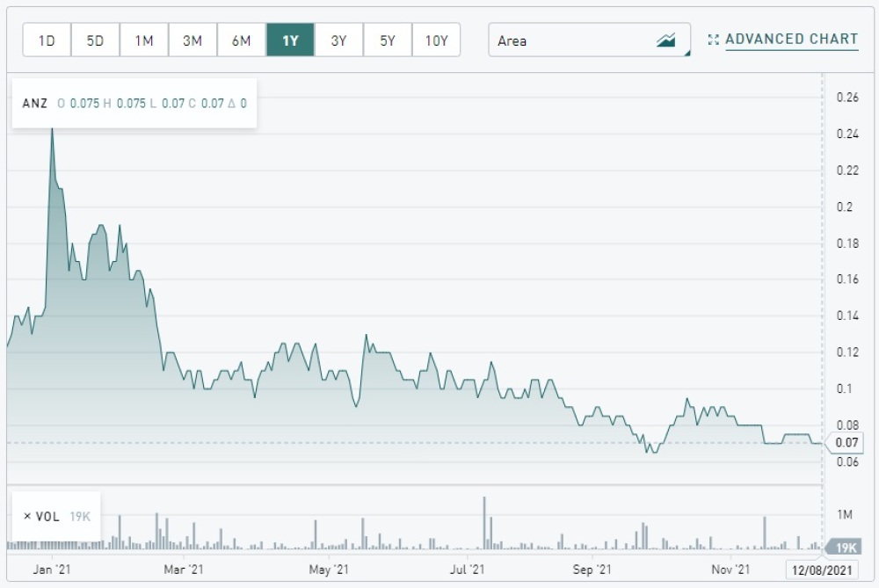The width and height of the screenshot is (879, 588).
Task: Click the 0.2 price axis label
Action: tap(844, 207)
